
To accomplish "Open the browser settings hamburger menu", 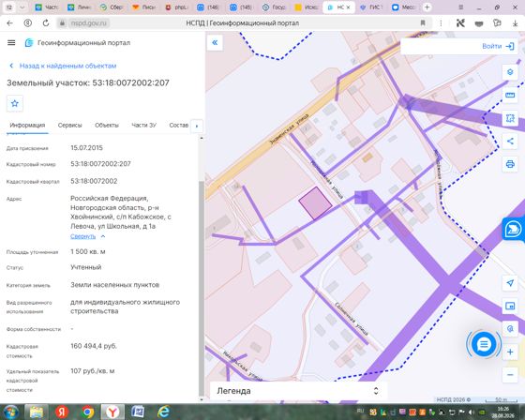I will coord(461,7).
